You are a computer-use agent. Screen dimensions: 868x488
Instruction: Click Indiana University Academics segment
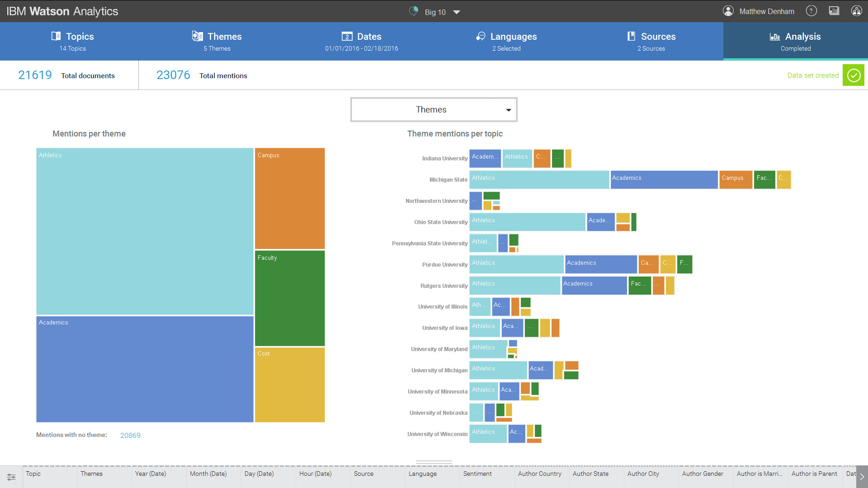pos(485,159)
